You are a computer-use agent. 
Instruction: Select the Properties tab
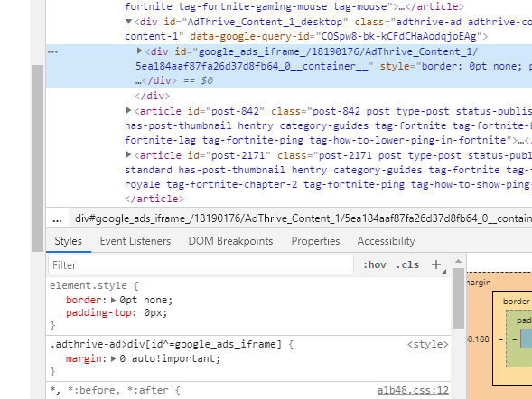315,241
